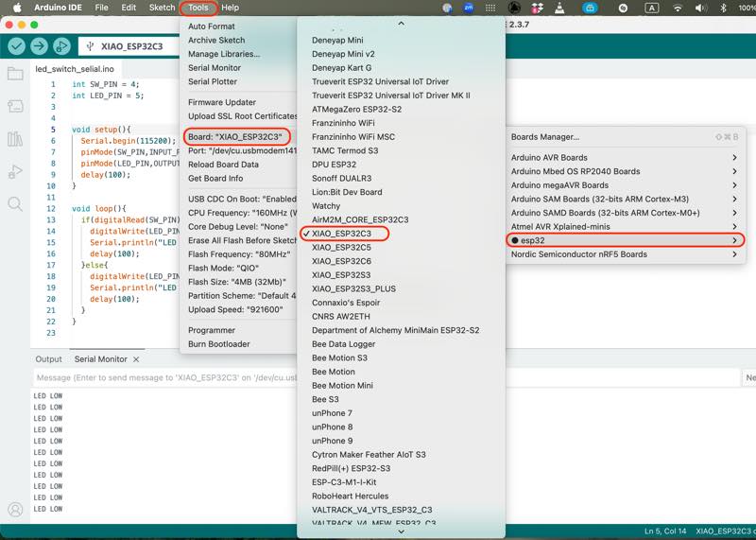Choose Auto Format from Tools menu

(211, 26)
